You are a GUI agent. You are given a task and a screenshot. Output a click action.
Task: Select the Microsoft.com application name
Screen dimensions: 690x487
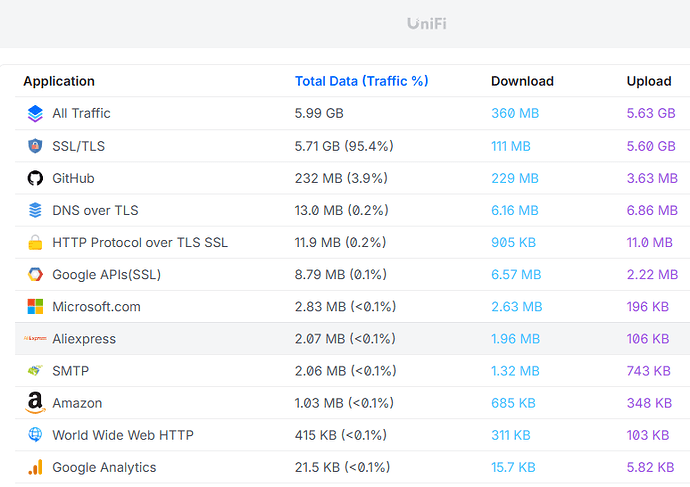(96, 307)
